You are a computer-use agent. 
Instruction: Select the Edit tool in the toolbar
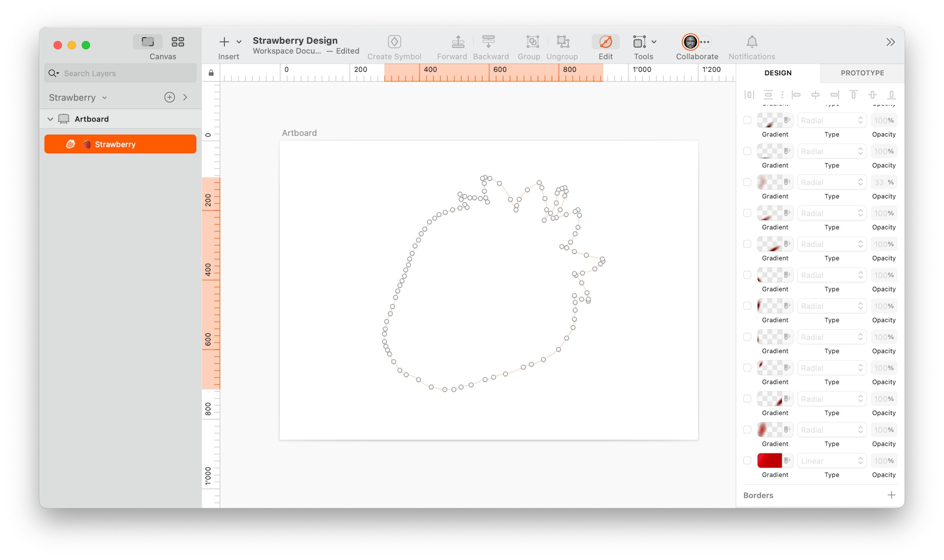pos(605,42)
